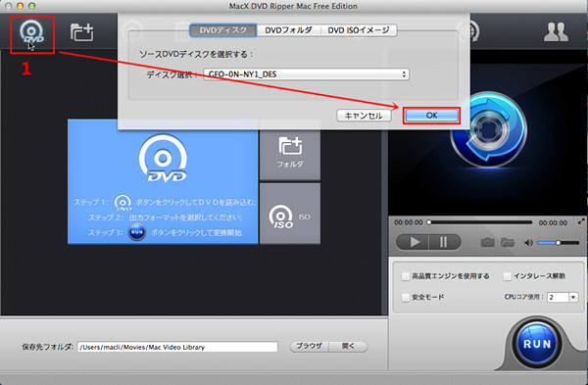Open the CPUコア使用 dropdown

[563, 297]
